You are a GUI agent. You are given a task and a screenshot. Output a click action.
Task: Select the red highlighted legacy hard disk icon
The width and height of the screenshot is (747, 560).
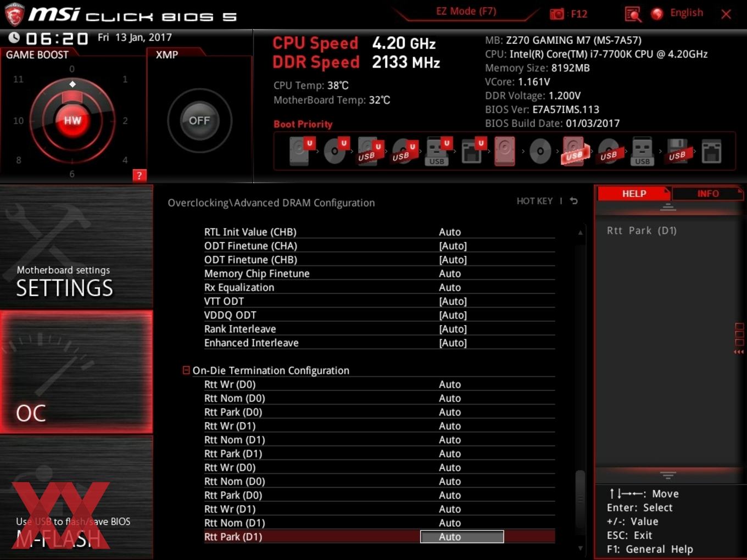[505, 151]
